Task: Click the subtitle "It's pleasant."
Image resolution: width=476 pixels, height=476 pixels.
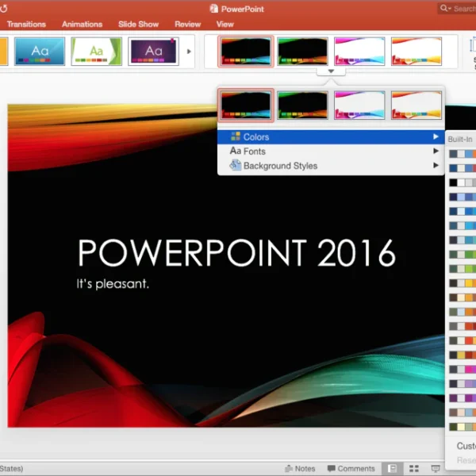Action: click(113, 284)
